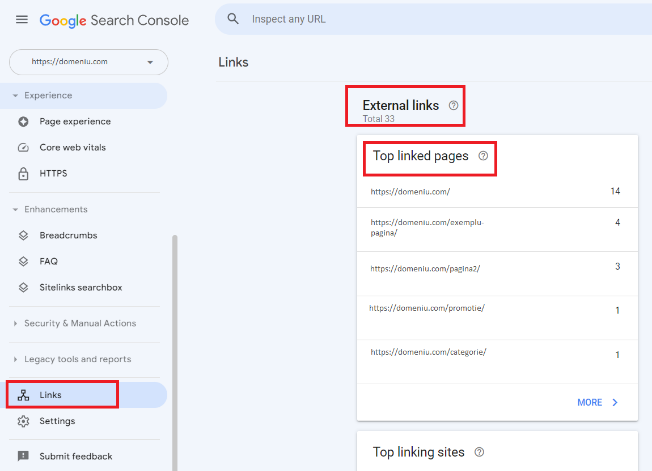The height and width of the screenshot is (471, 652).
Task: Click help icon beside Top linked pages
Action: (483, 156)
